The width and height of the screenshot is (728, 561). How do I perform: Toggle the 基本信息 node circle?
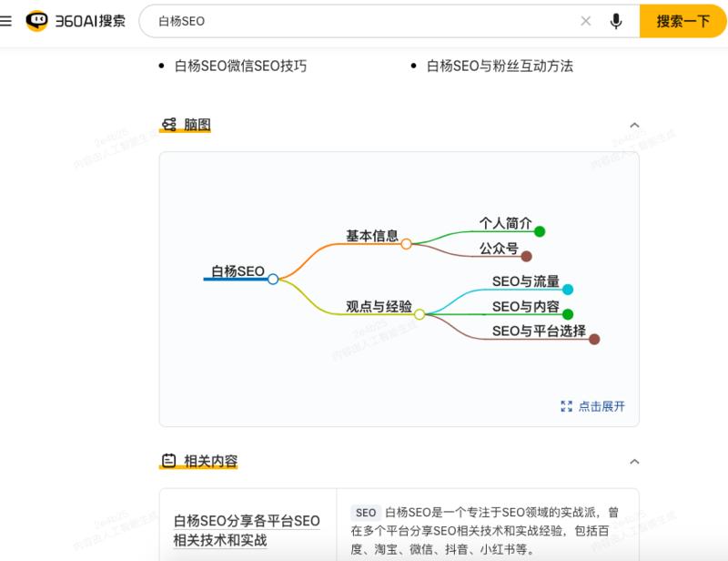point(407,244)
